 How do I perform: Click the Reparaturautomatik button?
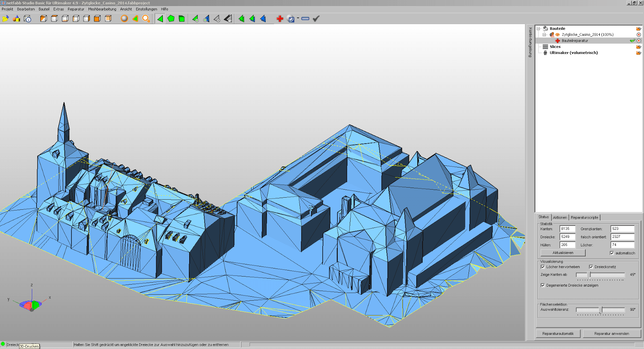pyautogui.click(x=558, y=334)
